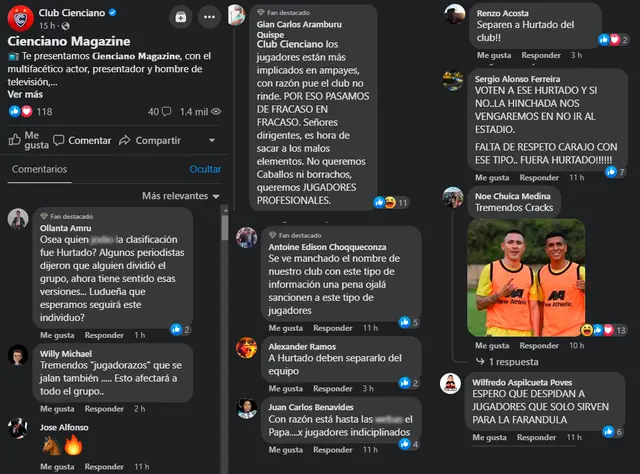This screenshot has width=640, height=474.
Task: Click thumbs-up Me gusta icon on post
Action: pos(15,140)
